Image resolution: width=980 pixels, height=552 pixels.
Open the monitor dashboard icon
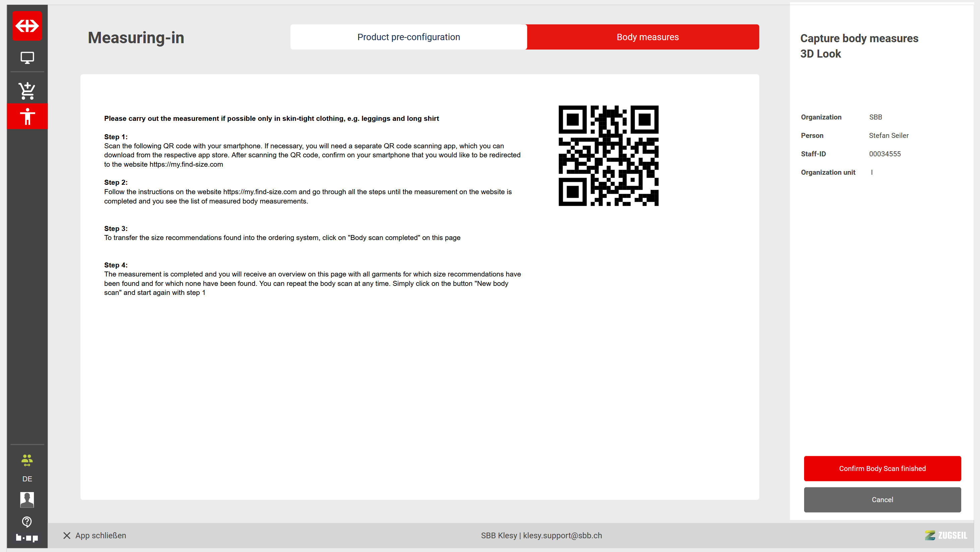point(27,57)
